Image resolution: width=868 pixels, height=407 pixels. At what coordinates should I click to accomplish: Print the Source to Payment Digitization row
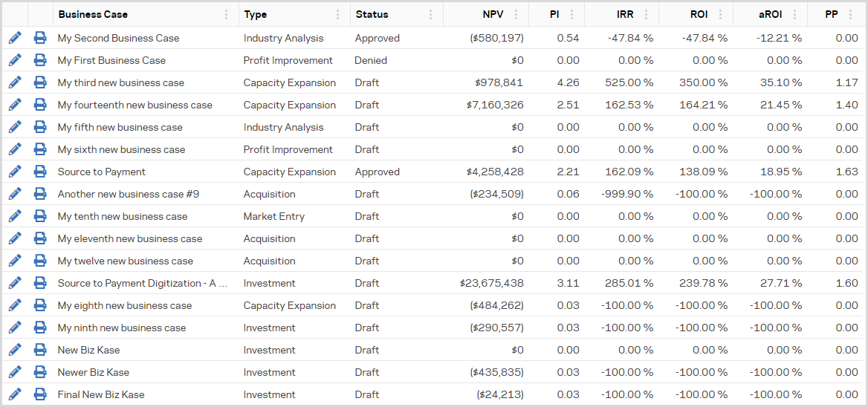40,283
